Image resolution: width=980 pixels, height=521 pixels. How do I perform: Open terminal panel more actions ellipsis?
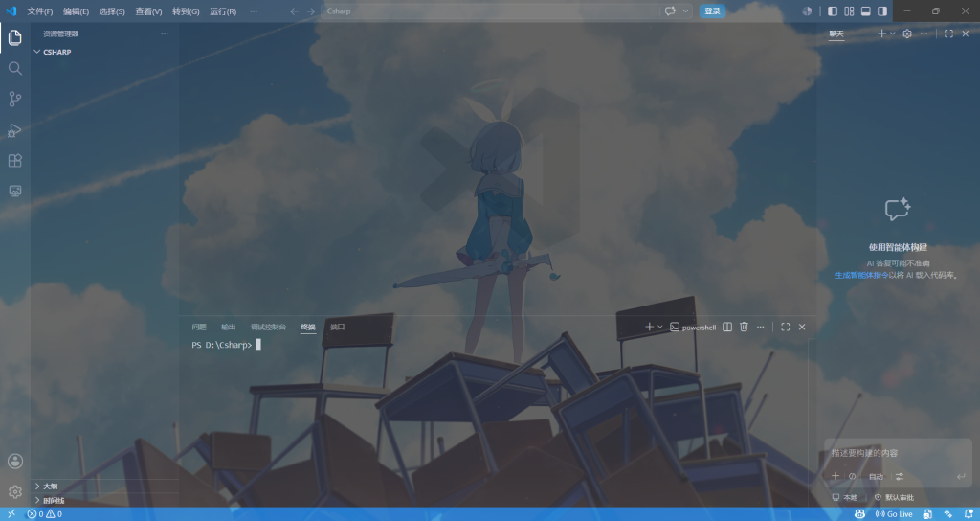(x=761, y=328)
